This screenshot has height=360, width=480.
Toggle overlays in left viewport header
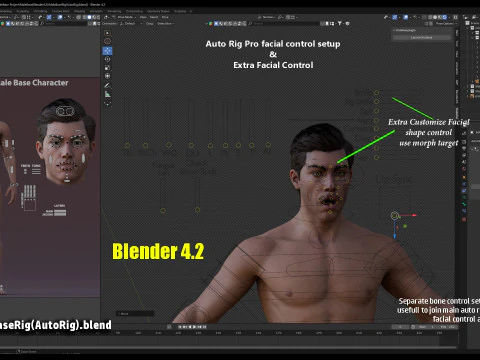(60, 17)
